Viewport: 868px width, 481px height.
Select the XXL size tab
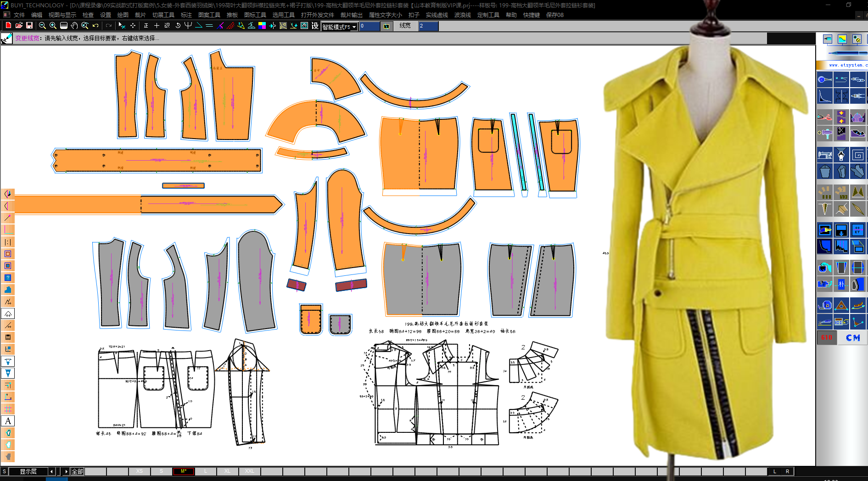(250, 471)
